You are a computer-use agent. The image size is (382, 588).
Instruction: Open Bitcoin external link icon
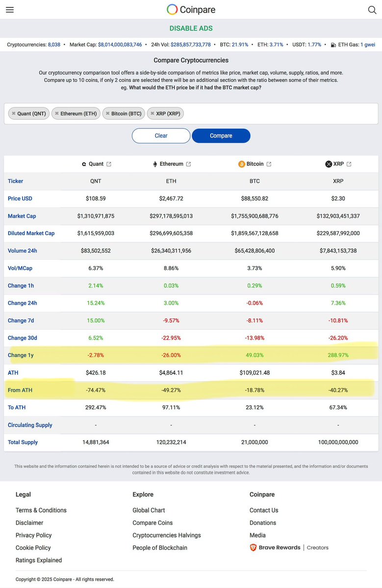(x=269, y=164)
